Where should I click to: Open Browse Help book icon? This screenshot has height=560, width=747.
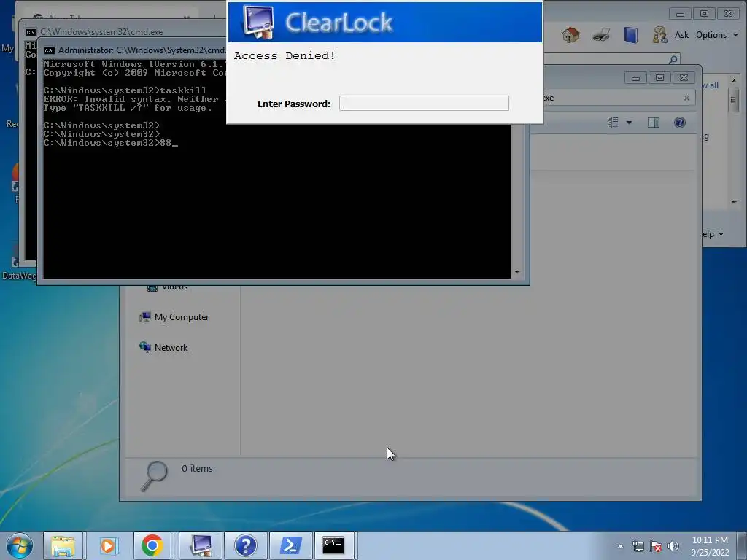[631, 35]
